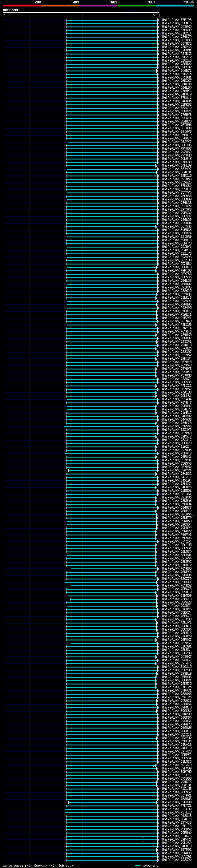Select hit UniRef100_B1Q2L4
Image resolution: width=197 pixels, height=868 pixels.
coord(176,33)
